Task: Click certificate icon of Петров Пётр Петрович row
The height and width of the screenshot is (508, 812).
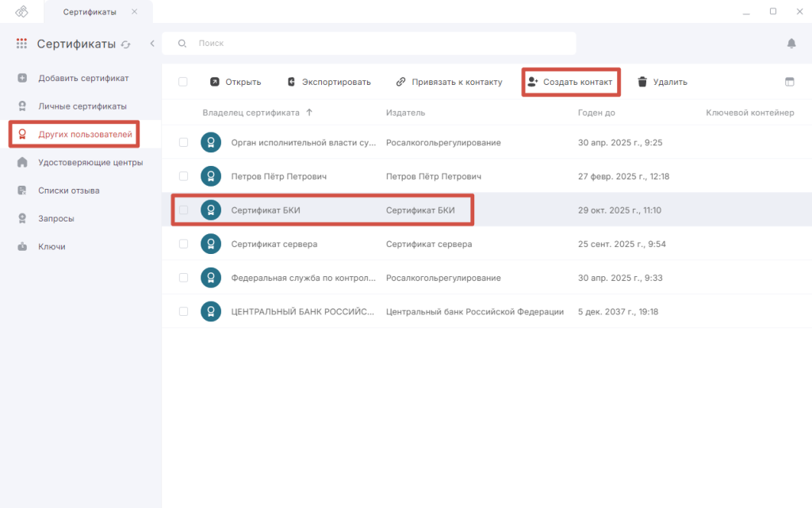Action: (x=211, y=176)
